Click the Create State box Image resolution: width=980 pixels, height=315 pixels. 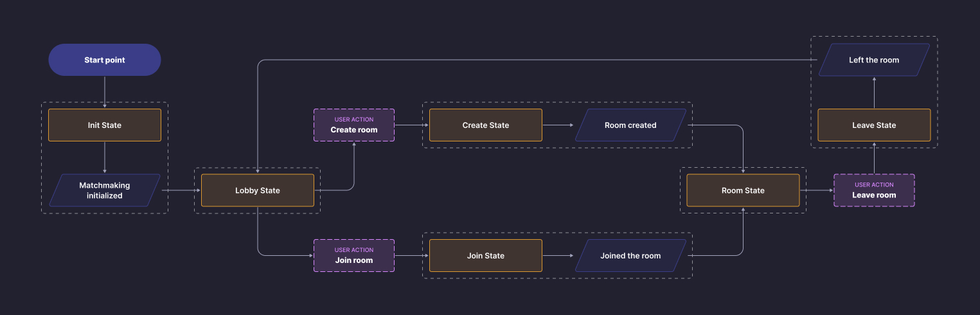486,125
